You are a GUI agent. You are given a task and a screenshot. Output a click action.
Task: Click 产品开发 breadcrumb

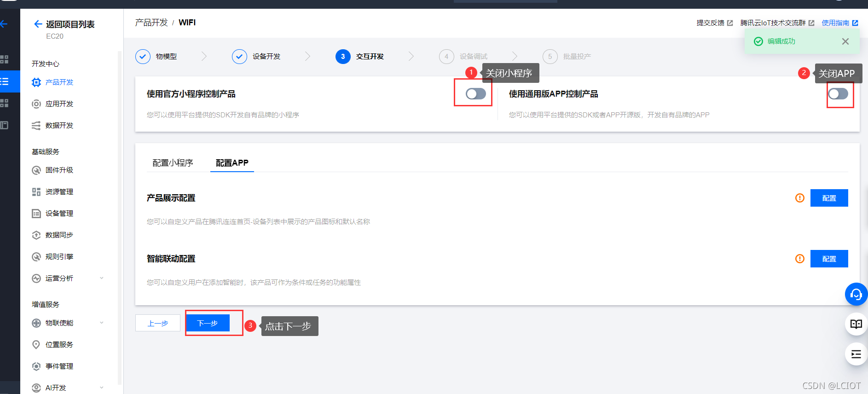click(151, 23)
